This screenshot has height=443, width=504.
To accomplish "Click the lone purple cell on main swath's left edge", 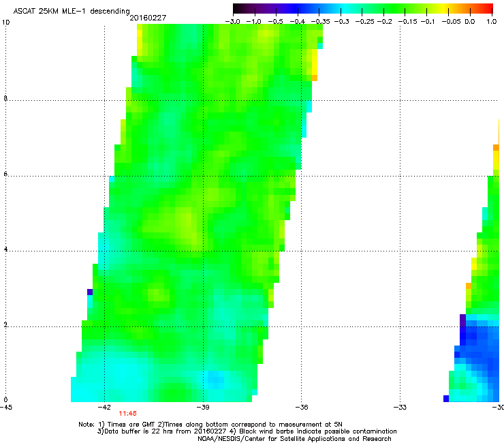I will pos(90,292).
